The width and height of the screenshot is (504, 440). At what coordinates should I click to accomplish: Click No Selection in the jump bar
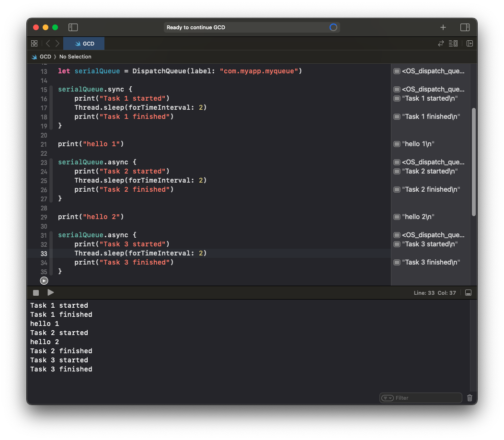[x=75, y=57]
